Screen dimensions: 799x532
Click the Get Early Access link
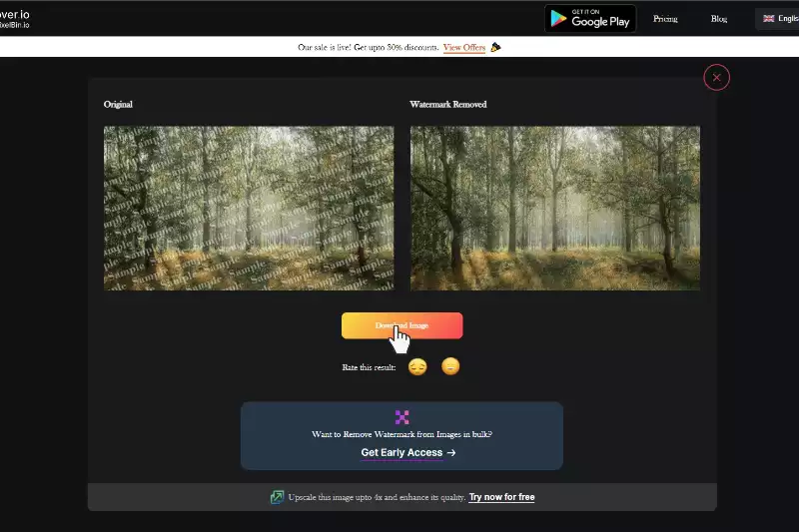point(408,452)
